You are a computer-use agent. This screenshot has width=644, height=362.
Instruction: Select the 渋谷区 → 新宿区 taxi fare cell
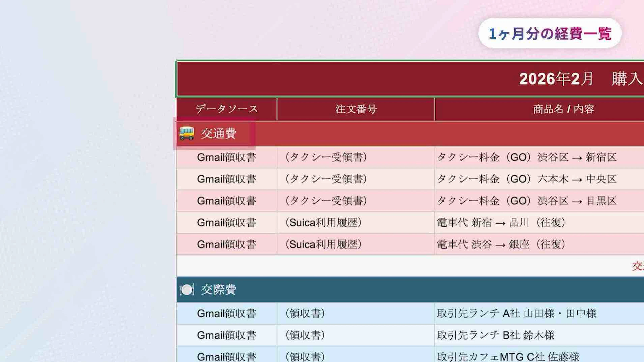(526, 157)
